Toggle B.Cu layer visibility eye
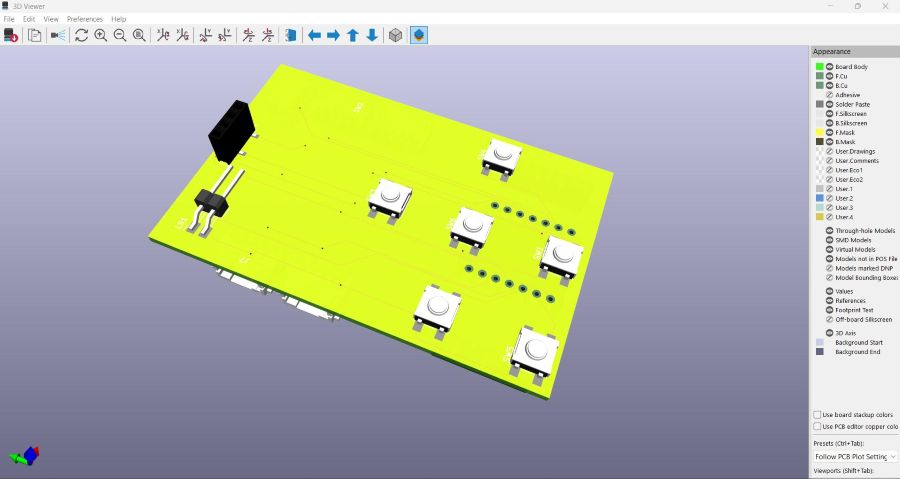Image resolution: width=900 pixels, height=479 pixels. click(x=829, y=85)
